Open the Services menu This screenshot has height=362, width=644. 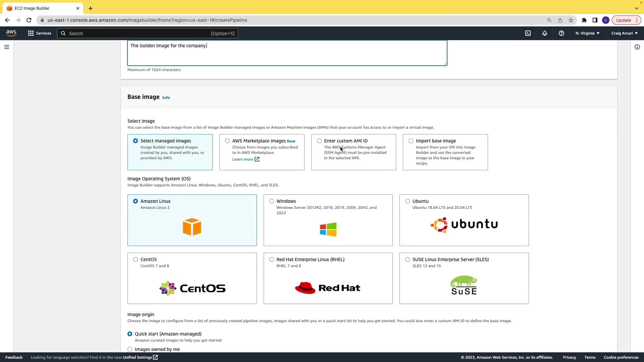[40, 33]
